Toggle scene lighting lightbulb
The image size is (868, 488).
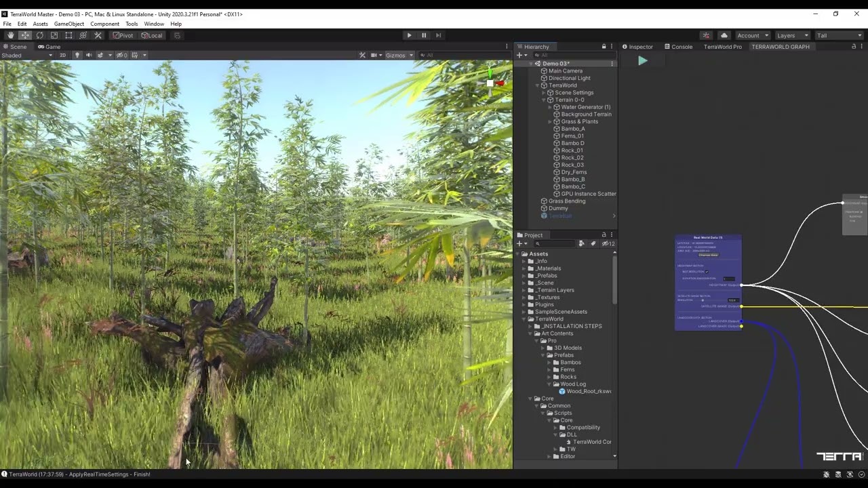[77, 55]
